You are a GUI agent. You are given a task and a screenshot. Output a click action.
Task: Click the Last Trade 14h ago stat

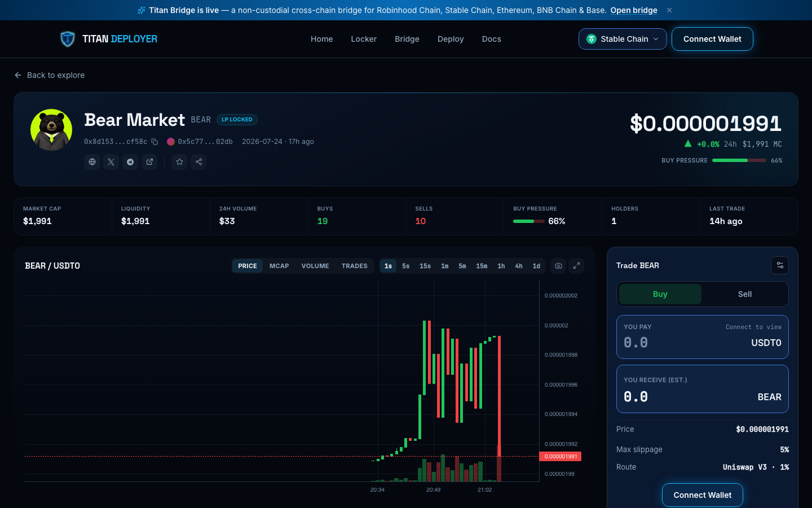tap(749, 216)
